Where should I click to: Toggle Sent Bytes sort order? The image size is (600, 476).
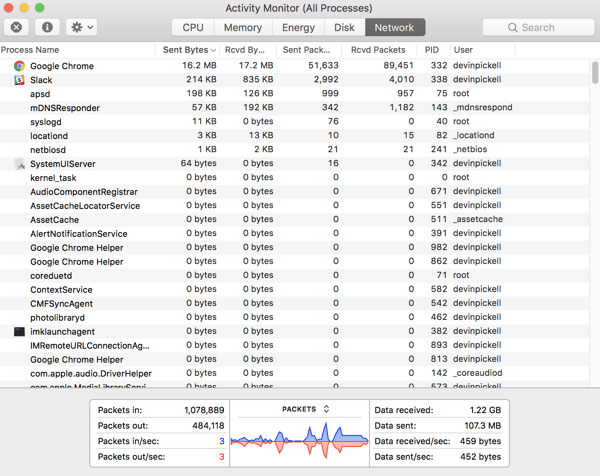[x=188, y=50]
